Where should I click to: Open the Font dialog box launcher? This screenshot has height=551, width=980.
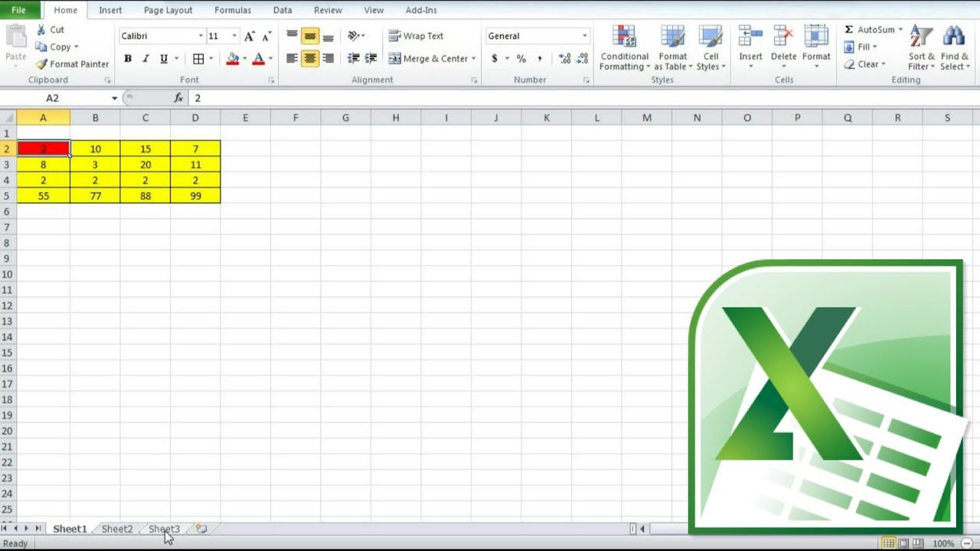tap(271, 80)
